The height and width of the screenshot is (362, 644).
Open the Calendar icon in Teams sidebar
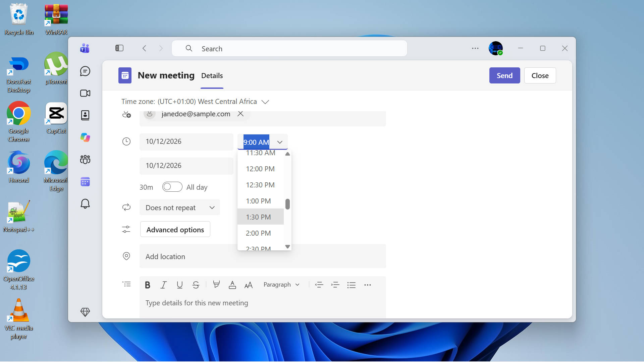[x=85, y=182]
